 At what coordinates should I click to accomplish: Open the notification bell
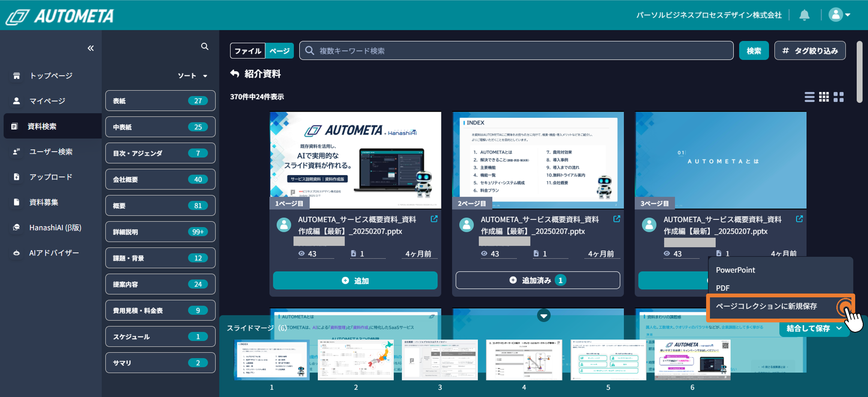[x=804, y=15]
